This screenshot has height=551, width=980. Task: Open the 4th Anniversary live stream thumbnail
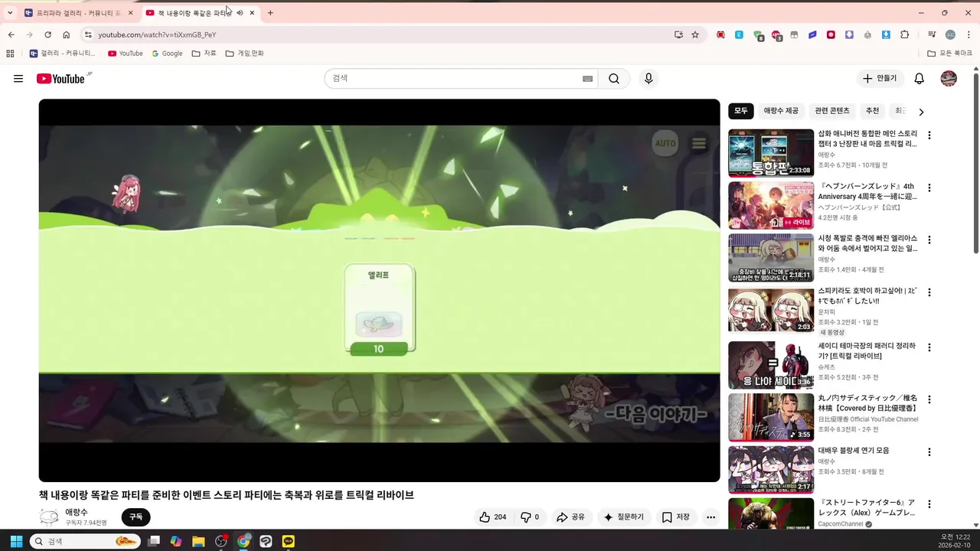(771, 205)
